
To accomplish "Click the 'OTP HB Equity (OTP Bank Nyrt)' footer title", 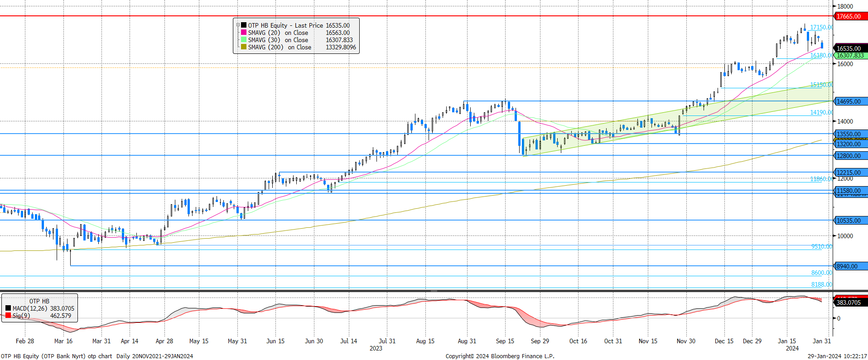I will tap(43, 356).
